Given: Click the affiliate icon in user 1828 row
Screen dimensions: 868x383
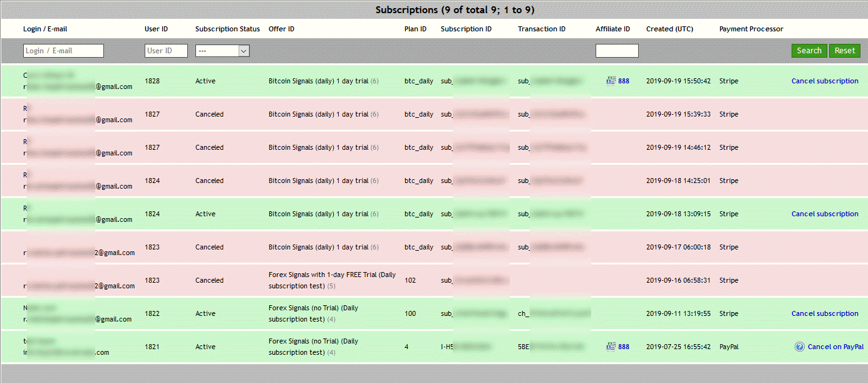Looking at the screenshot, I should (611, 81).
